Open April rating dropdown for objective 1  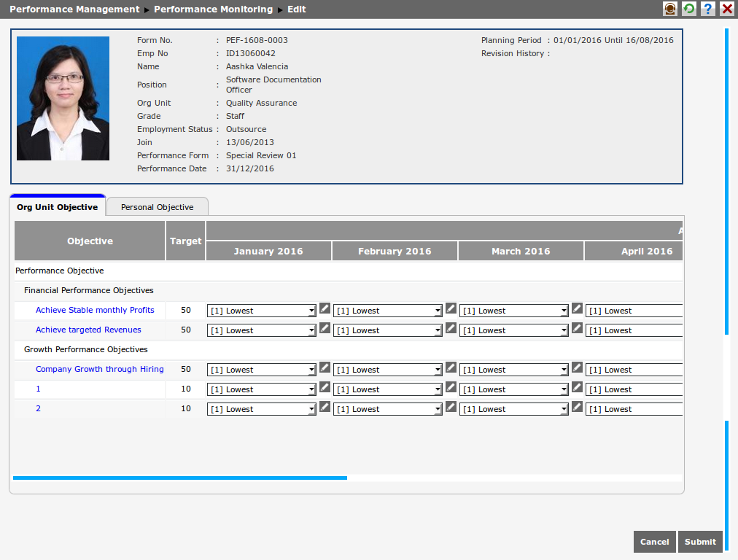tap(634, 389)
